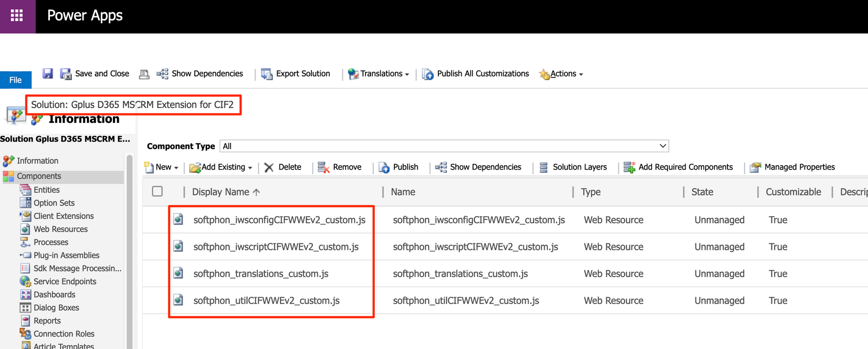Open Sdk Message Processing Steps in sidebar
The image size is (868, 349).
pos(78,268)
